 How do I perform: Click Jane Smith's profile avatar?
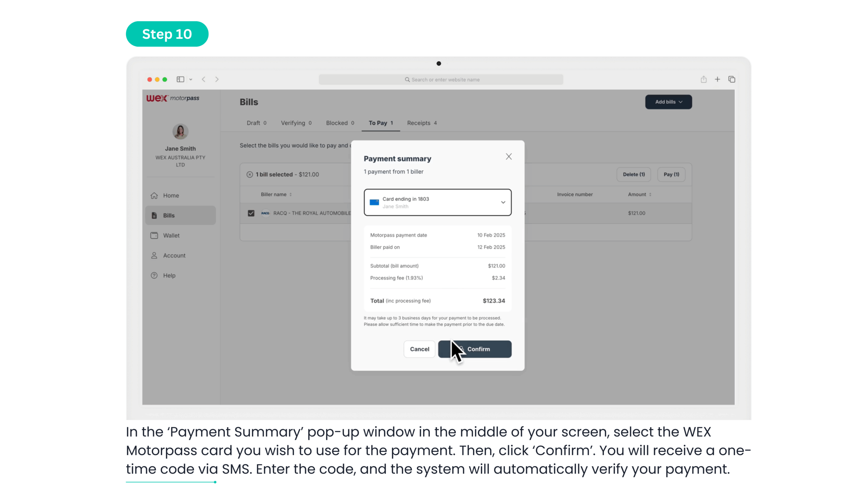pyautogui.click(x=180, y=131)
